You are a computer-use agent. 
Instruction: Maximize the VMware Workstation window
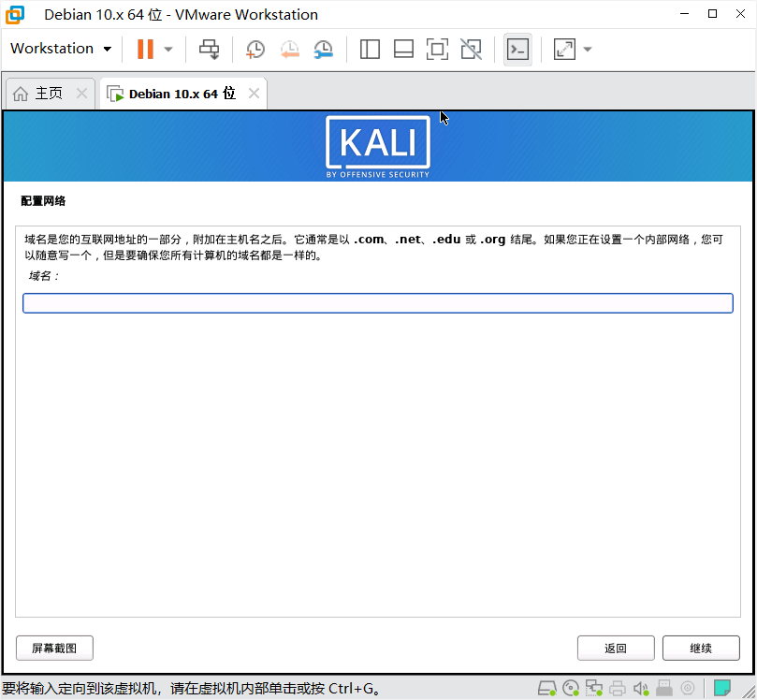(712, 14)
